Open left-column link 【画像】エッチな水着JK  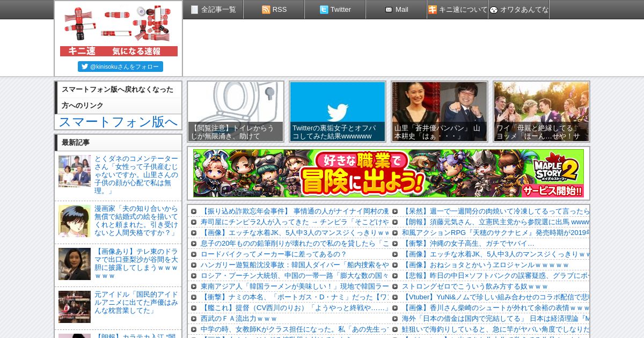pyautogui.click(x=295, y=233)
